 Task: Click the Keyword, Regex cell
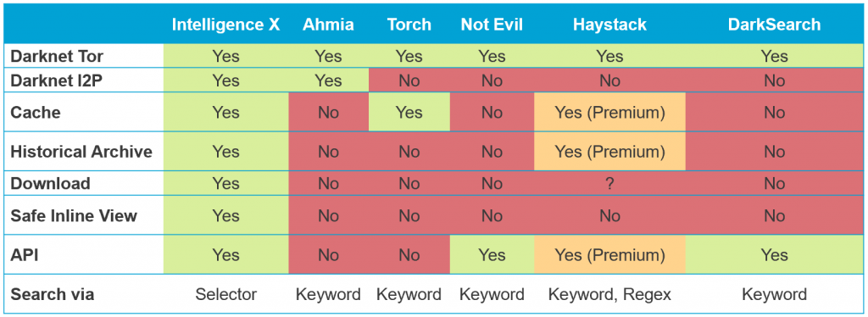[x=609, y=294]
